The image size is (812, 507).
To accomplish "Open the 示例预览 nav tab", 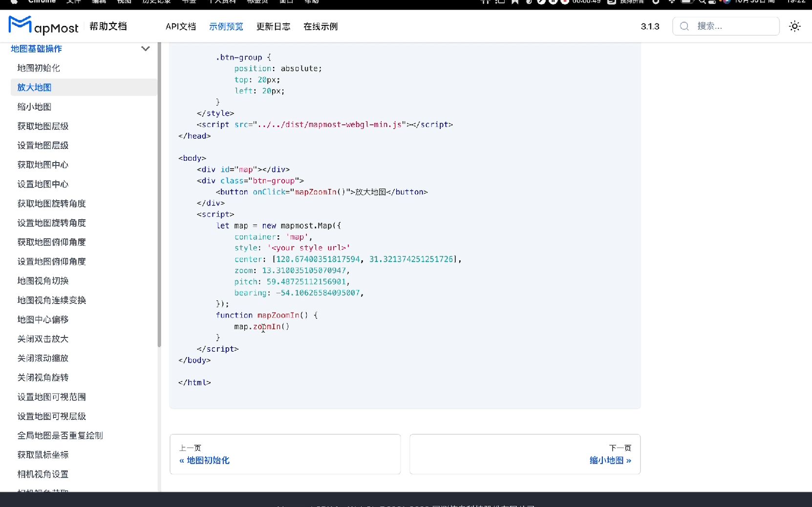I will point(226,26).
